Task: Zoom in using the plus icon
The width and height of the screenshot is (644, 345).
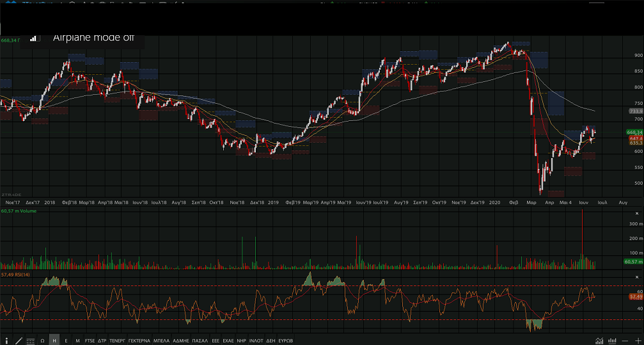Action: click(637, 341)
